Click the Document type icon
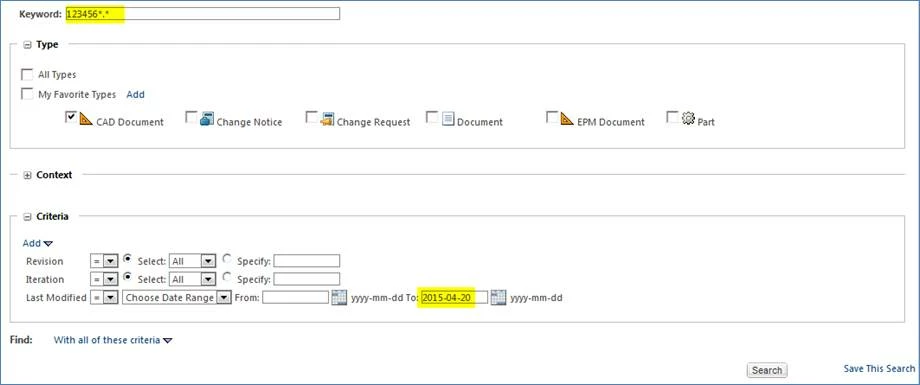The width and height of the screenshot is (920, 385). click(x=448, y=119)
